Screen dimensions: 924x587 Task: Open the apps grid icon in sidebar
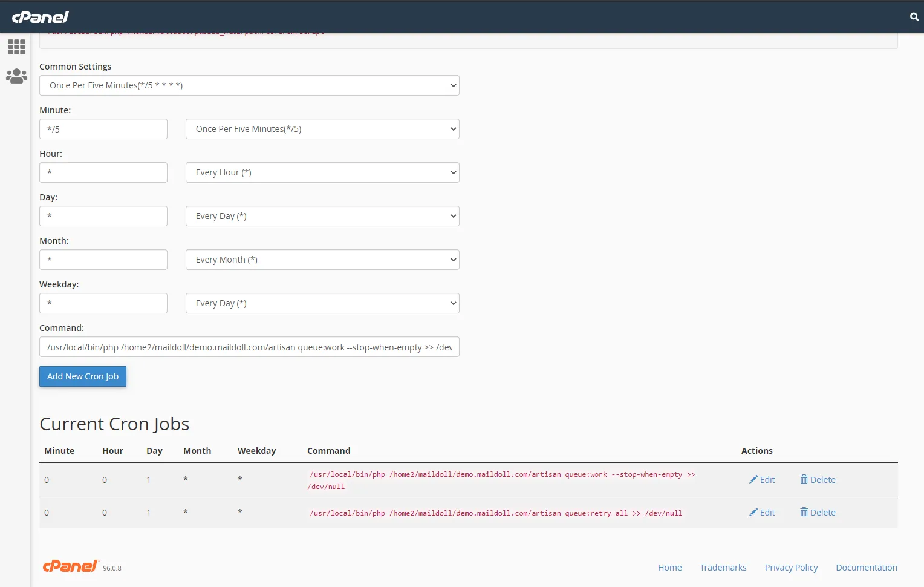coord(16,47)
